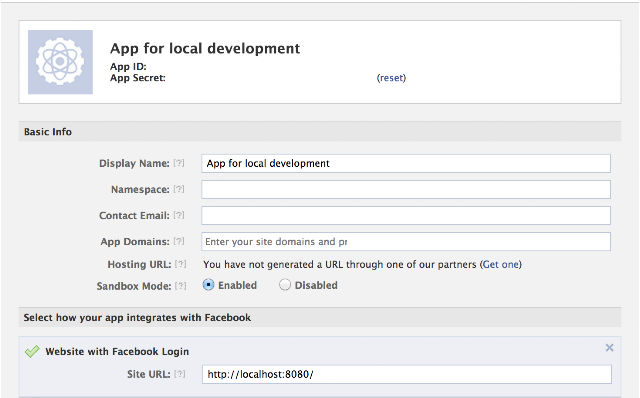The width and height of the screenshot is (640, 398).
Task: Open Display Name help question mark
Action: (179, 163)
